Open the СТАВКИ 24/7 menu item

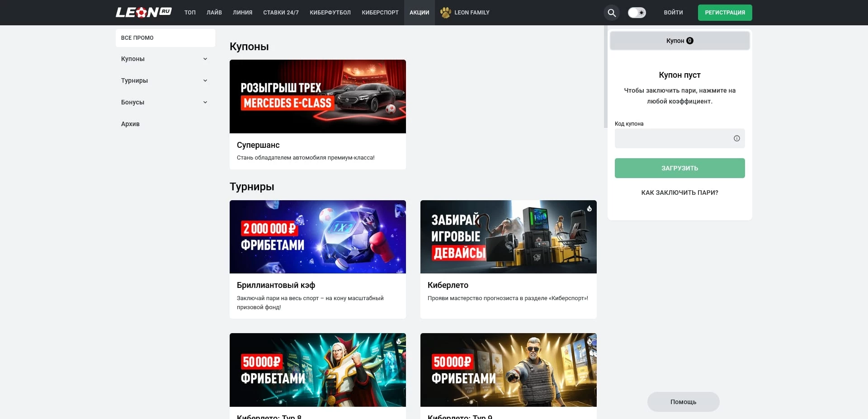coord(281,13)
